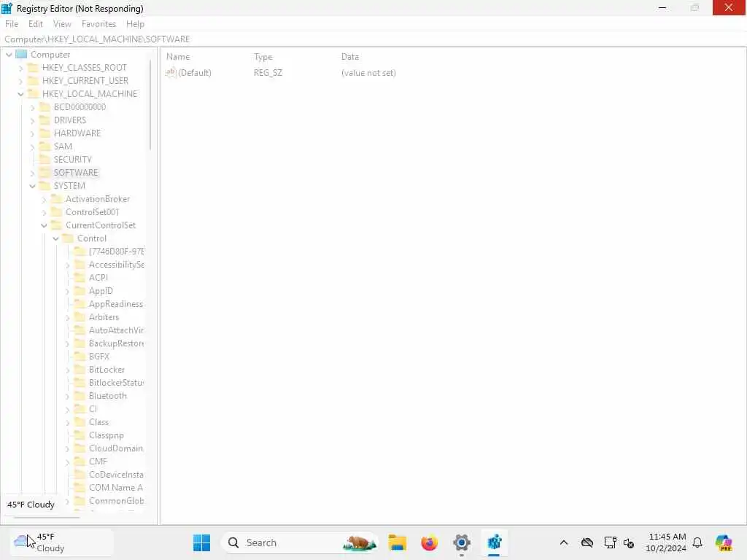Screen dimensions: 747x560
Task: Expand the ControlSet001 key chevron
Action: click(44, 212)
